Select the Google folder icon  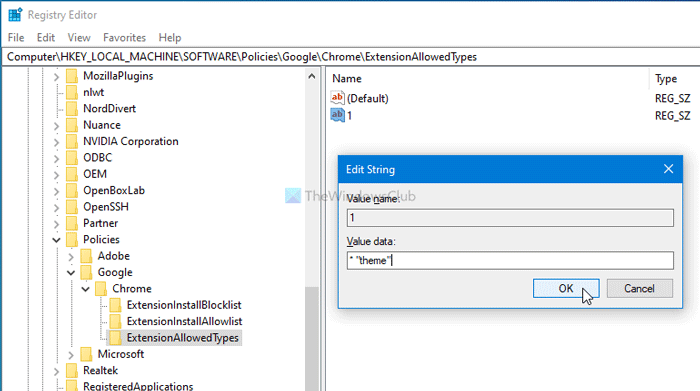(86, 272)
